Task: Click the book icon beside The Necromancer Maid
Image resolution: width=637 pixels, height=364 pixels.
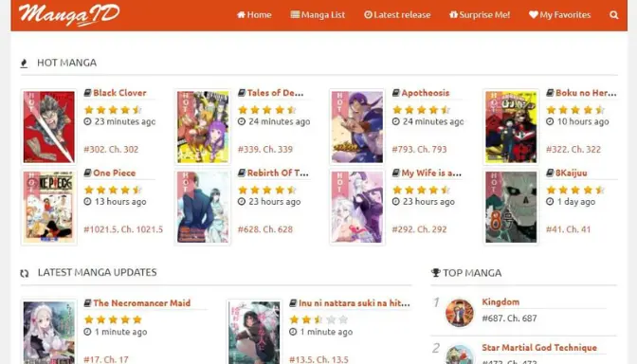Action: click(x=87, y=302)
